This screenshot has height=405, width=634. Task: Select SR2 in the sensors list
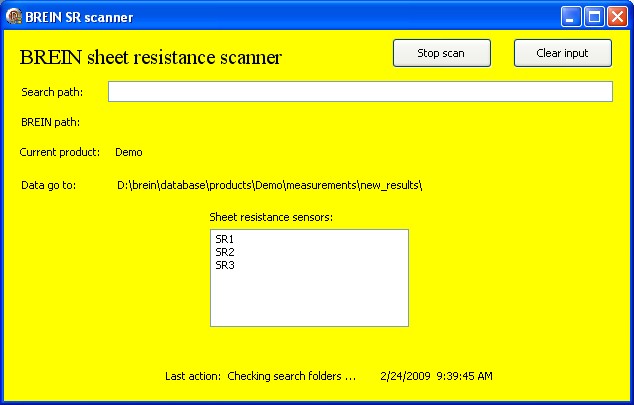point(225,252)
